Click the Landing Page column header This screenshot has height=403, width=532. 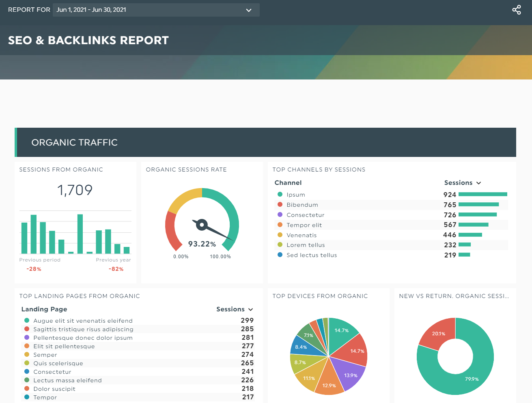click(44, 309)
